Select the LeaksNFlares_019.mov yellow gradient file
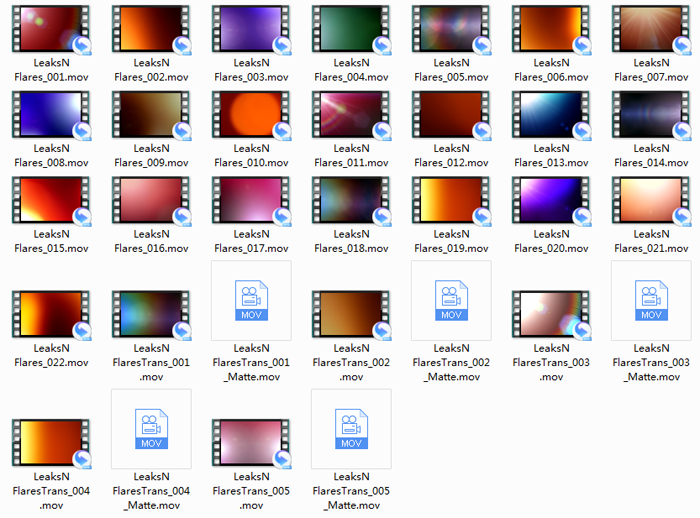The image size is (700, 518). [450, 201]
